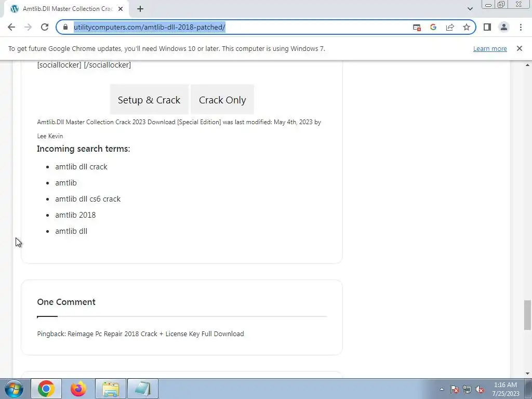This screenshot has width=532, height=399.
Task: Click the scrollbar up arrow
Action: (527, 65)
